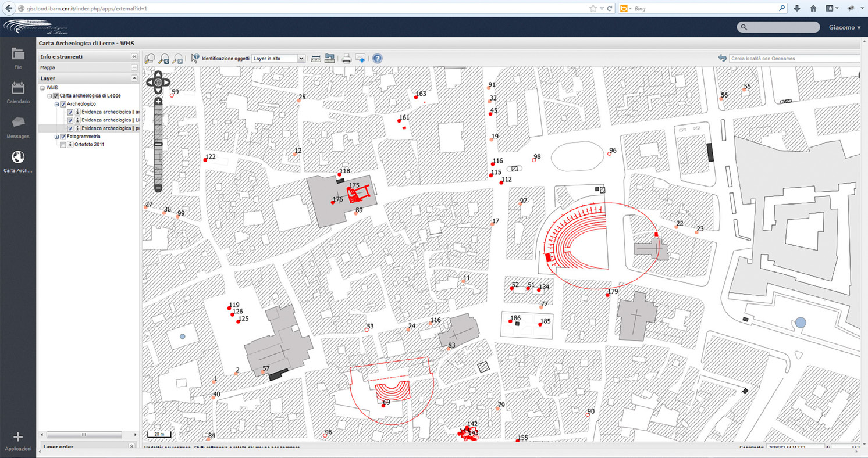
Task: Go to previous zoom extent
Action: (x=164, y=59)
